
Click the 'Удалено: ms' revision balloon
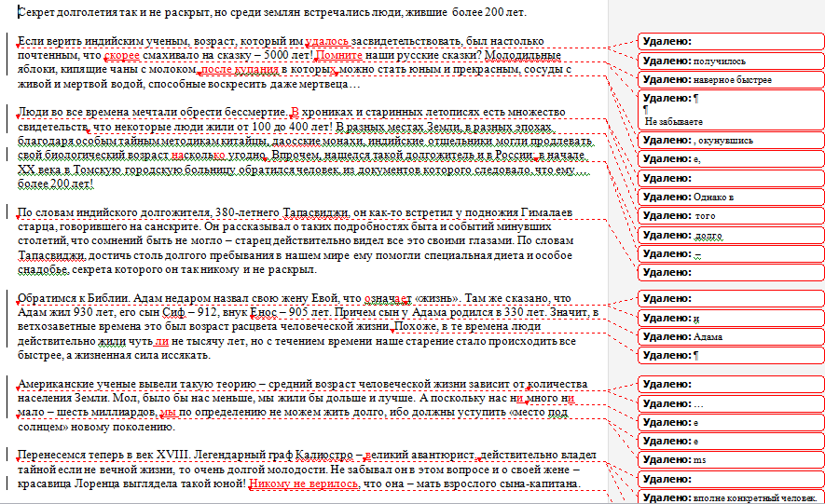[731, 459]
